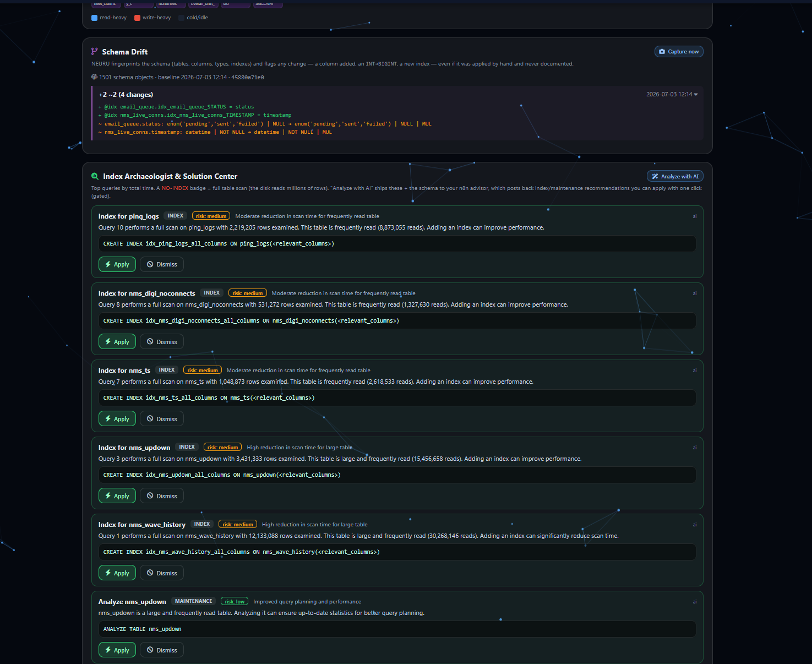812x664 pixels.
Task: Click the 'Index for nms_wave_history' card title
Action: [x=142, y=525]
